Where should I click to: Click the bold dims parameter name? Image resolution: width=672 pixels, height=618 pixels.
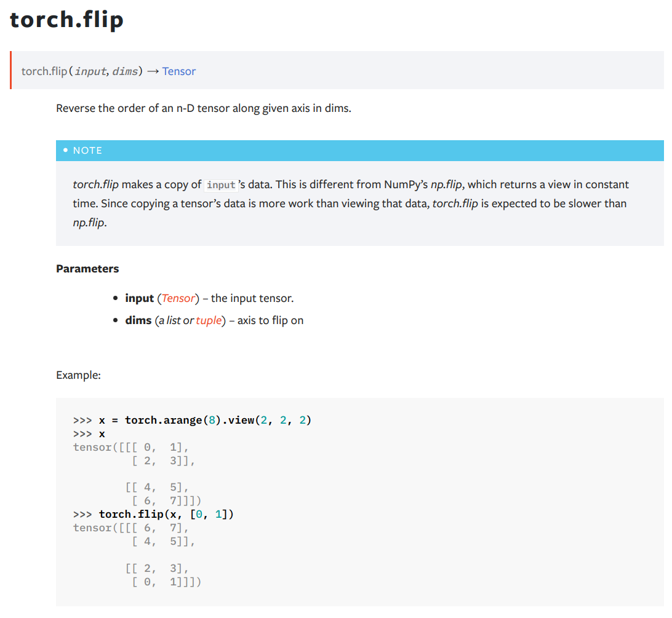pos(138,320)
